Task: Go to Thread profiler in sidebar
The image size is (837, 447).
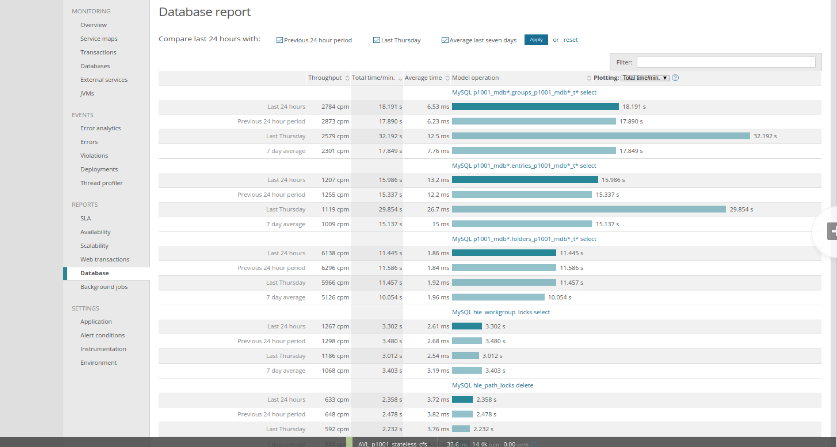Action: (101, 183)
